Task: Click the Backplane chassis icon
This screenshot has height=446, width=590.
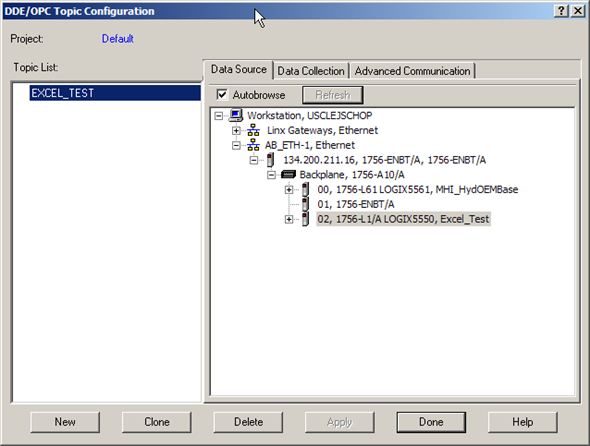Action: coord(288,174)
